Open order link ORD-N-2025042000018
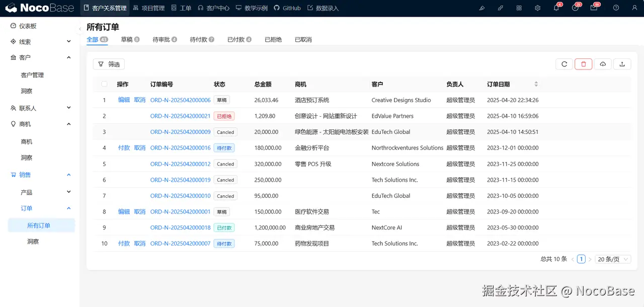Image resolution: width=644 pixels, height=307 pixels. (x=180, y=227)
